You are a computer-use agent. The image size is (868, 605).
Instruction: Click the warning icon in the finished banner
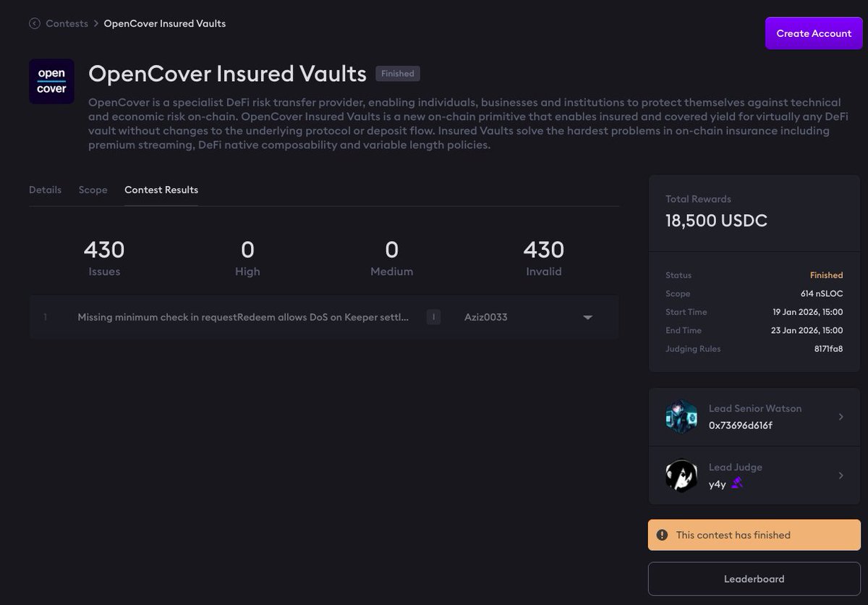point(661,534)
